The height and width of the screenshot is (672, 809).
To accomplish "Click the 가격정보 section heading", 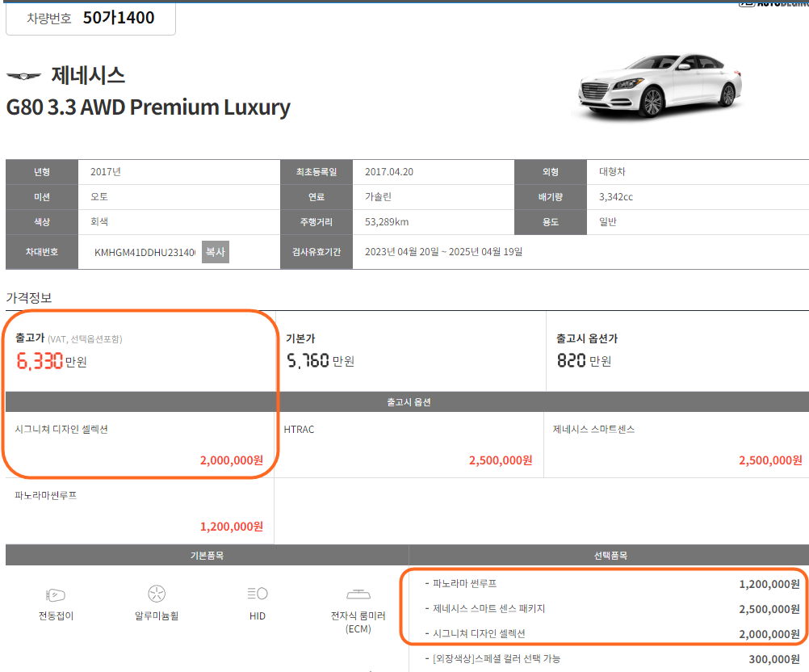I will [29, 298].
